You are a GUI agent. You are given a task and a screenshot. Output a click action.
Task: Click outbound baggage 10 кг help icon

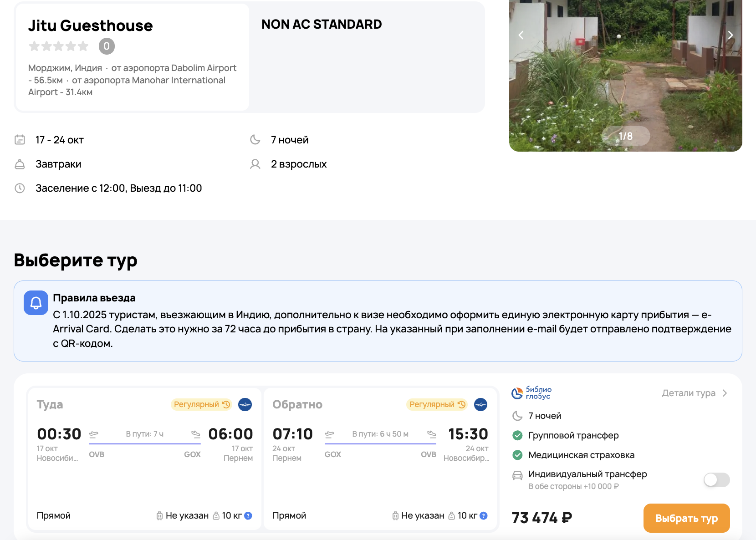point(248,516)
